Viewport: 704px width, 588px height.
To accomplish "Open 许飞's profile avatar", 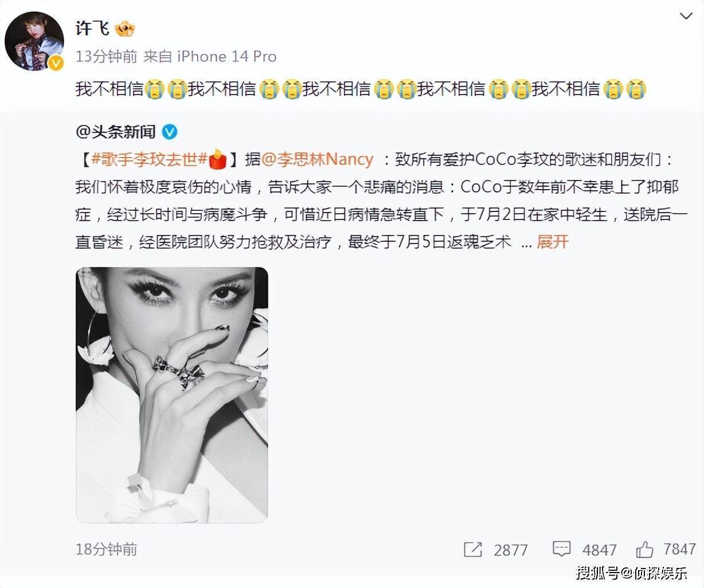I will click(34, 41).
